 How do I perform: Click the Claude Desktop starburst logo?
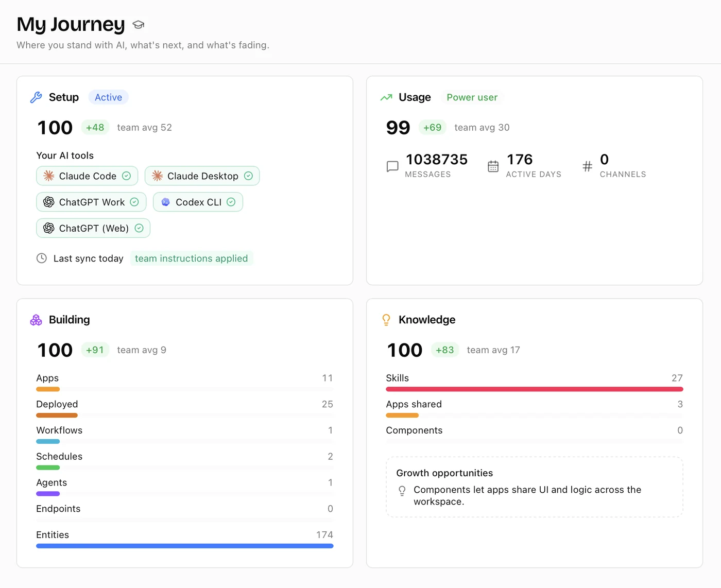pos(158,176)
